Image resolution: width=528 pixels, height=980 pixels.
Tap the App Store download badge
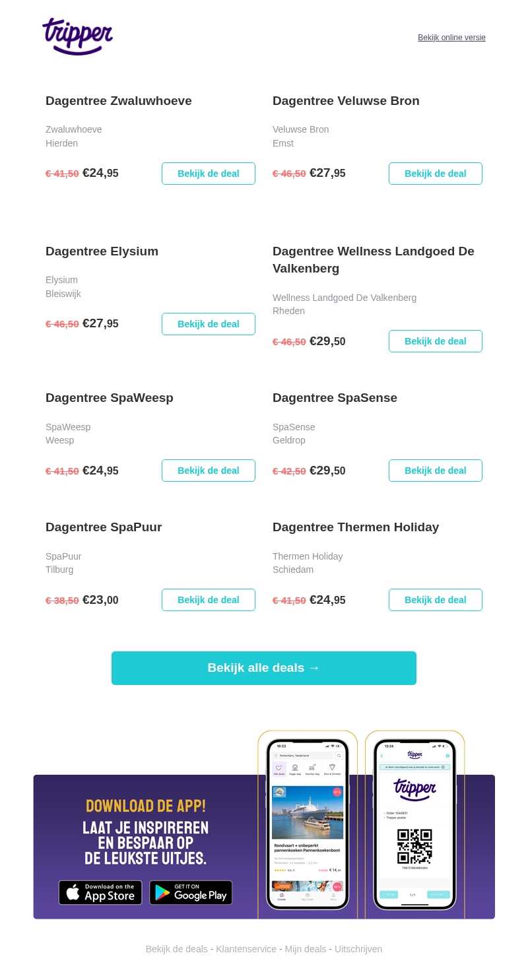coord(100,892)
